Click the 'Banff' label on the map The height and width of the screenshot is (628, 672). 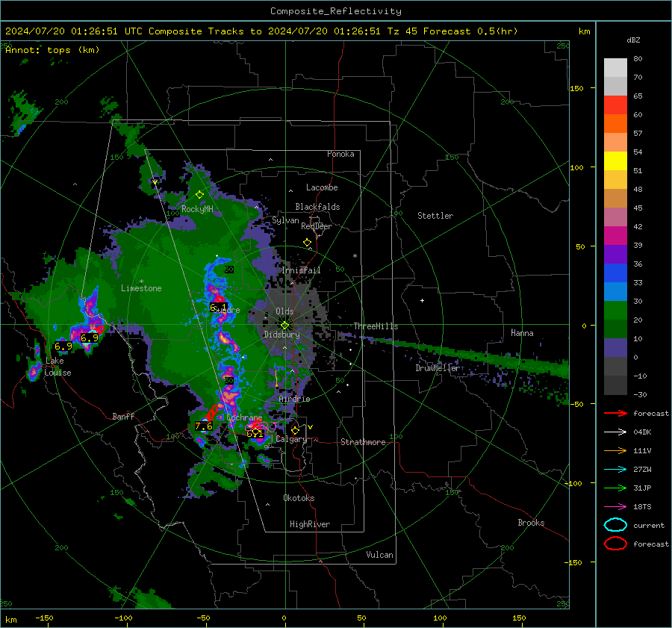click(123, 416)
